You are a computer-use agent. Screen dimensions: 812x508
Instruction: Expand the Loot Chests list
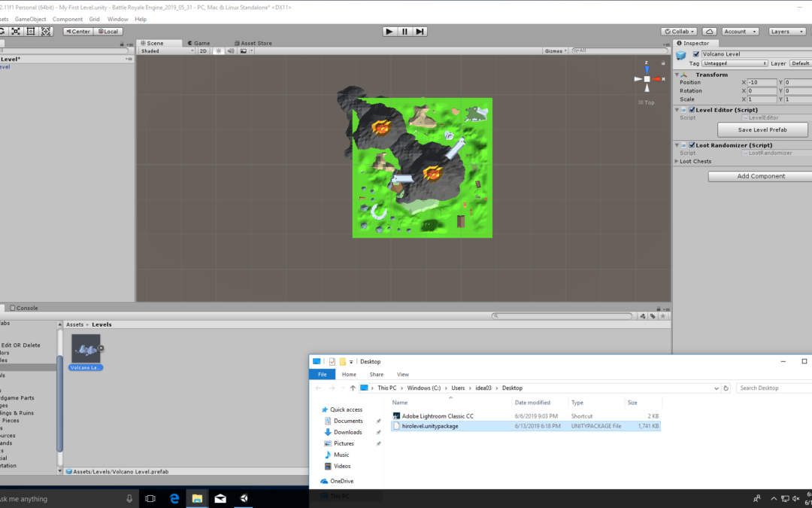pos(677,161)
